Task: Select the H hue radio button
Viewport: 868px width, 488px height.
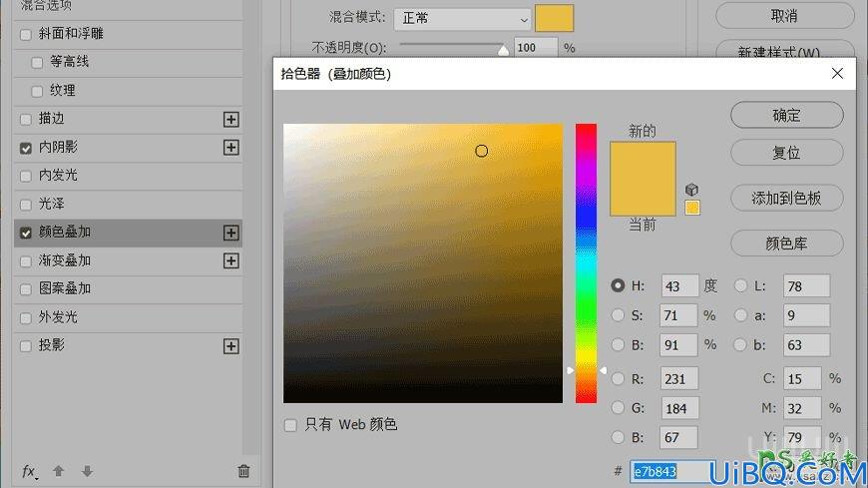Action: (x=618, y=285)
